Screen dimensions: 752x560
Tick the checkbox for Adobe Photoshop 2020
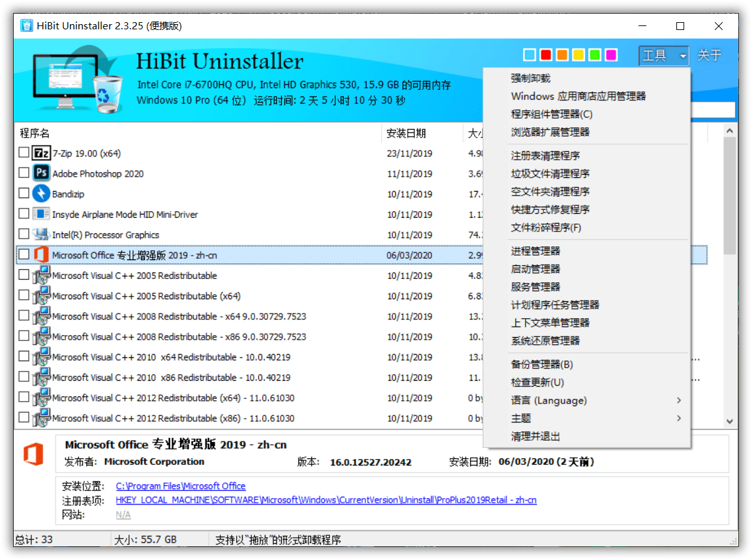(23, 173)
